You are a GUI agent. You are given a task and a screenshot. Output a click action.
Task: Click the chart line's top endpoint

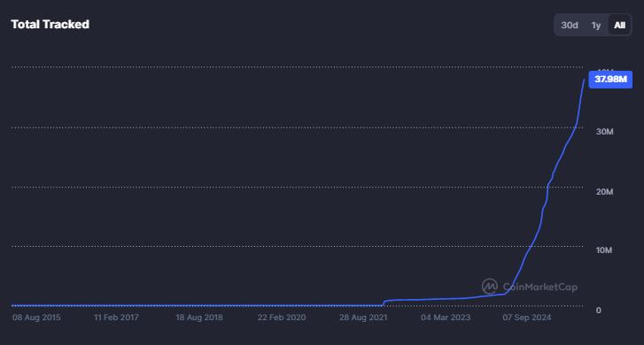584,80
